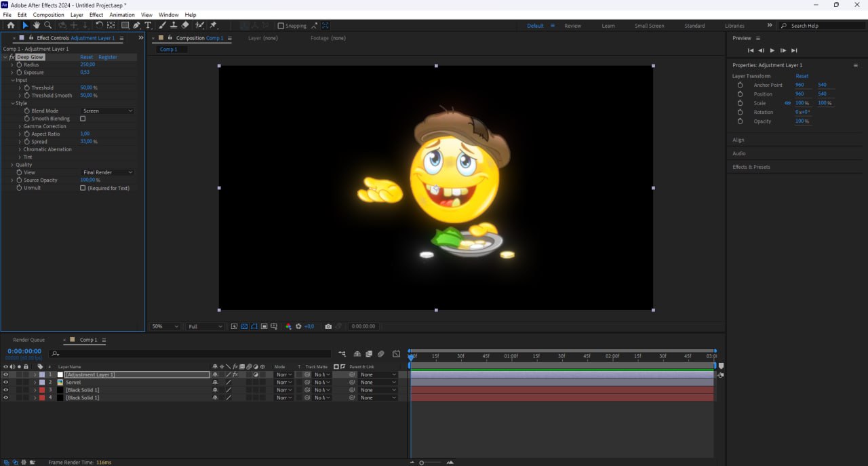Switch to the Review workspace
Viewport: 868px width, 466px height.
coord(573,26)
